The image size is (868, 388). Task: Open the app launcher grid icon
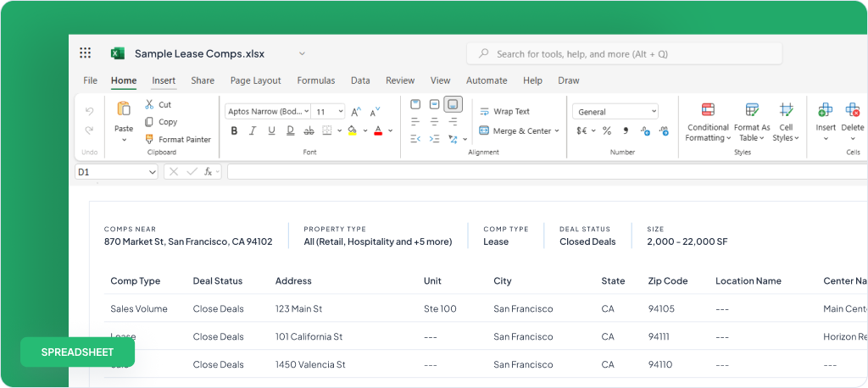pos(85,53)
